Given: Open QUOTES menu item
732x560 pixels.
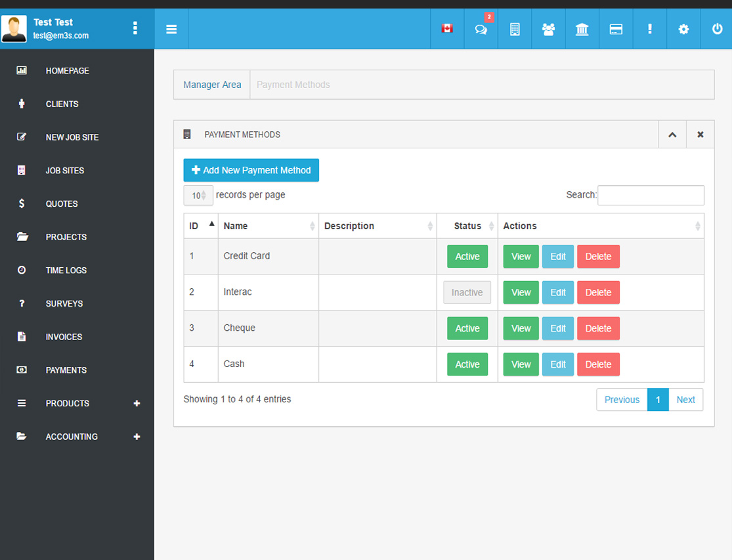Looking at the screenshot, I should (x=62, y=204).
